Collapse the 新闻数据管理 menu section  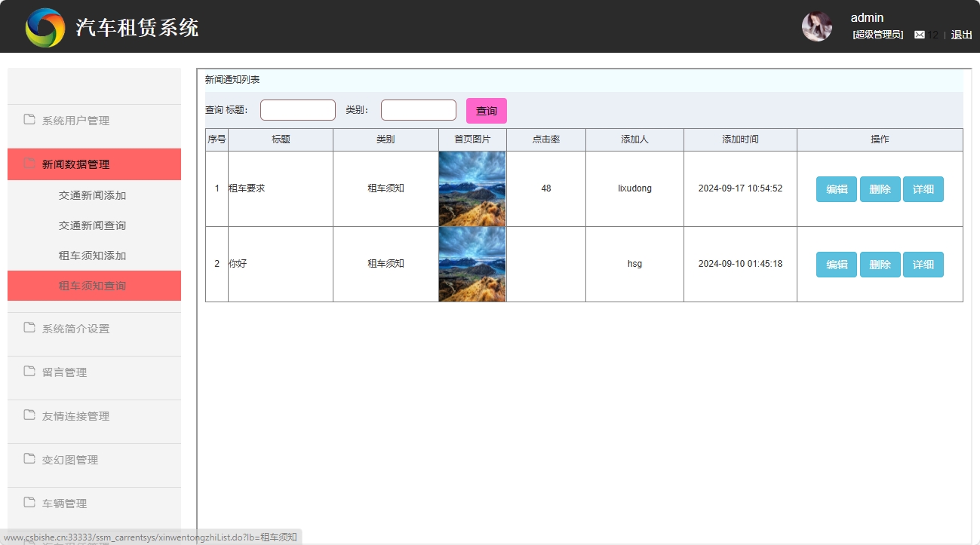pos(94,164)
